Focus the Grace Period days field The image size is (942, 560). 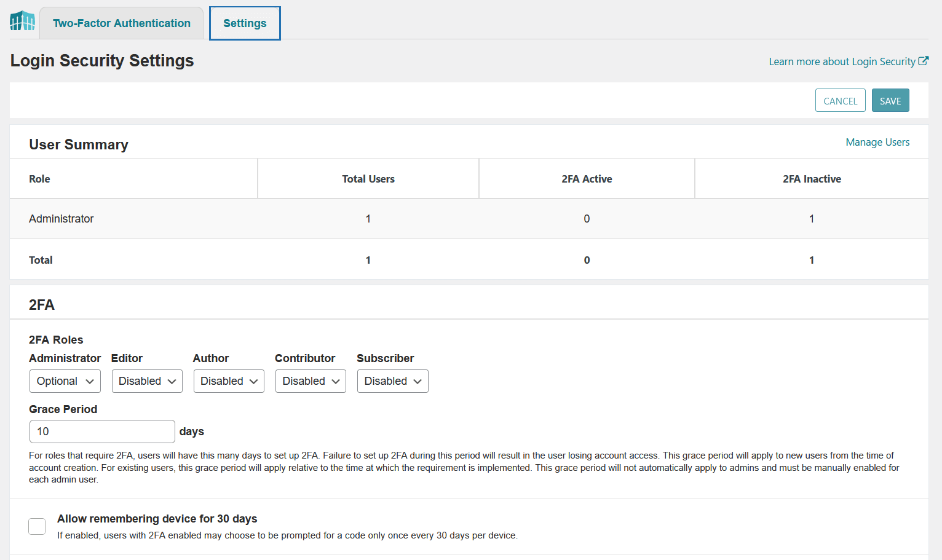102,432
